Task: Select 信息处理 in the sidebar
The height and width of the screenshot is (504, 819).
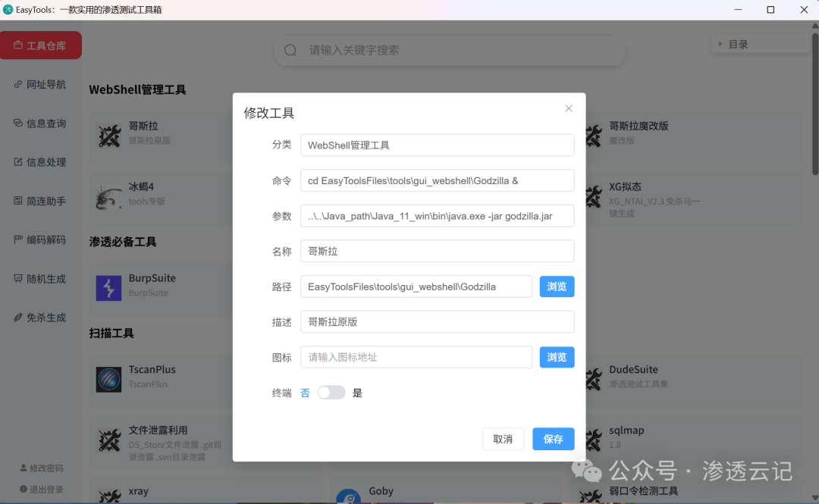Action: click(41, 162)
